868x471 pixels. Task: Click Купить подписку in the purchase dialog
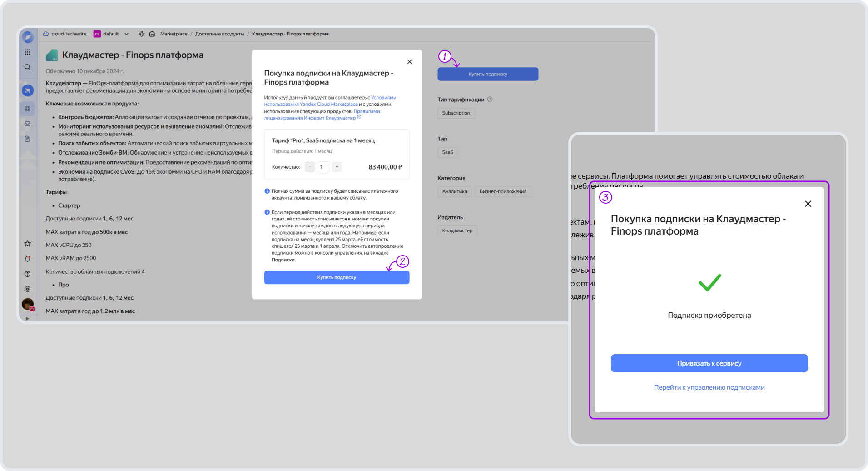click(337, 277)
